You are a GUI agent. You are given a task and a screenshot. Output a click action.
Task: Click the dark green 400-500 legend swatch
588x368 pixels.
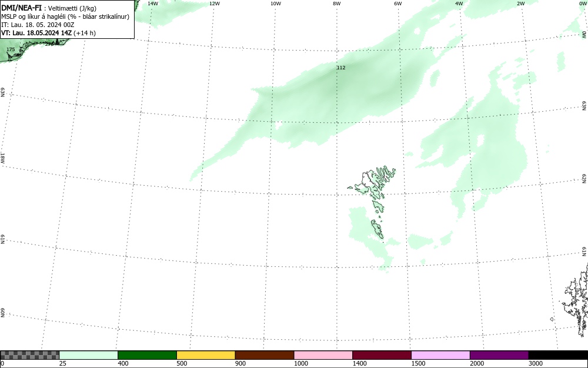click(147, 355)
